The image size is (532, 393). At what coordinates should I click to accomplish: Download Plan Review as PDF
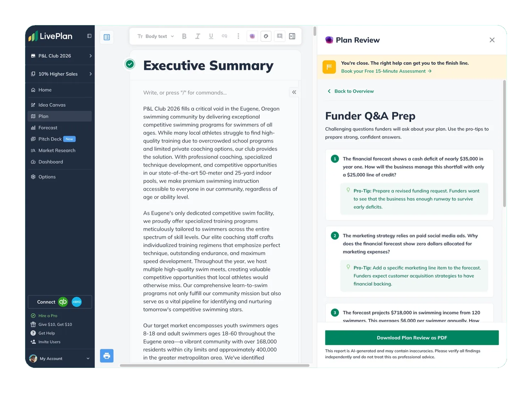coord(412,338)
